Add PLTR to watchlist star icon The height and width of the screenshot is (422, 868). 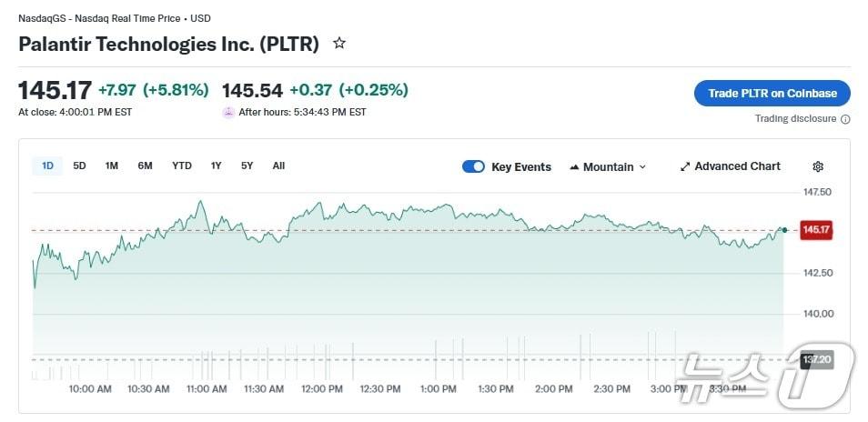click(339, 44)
